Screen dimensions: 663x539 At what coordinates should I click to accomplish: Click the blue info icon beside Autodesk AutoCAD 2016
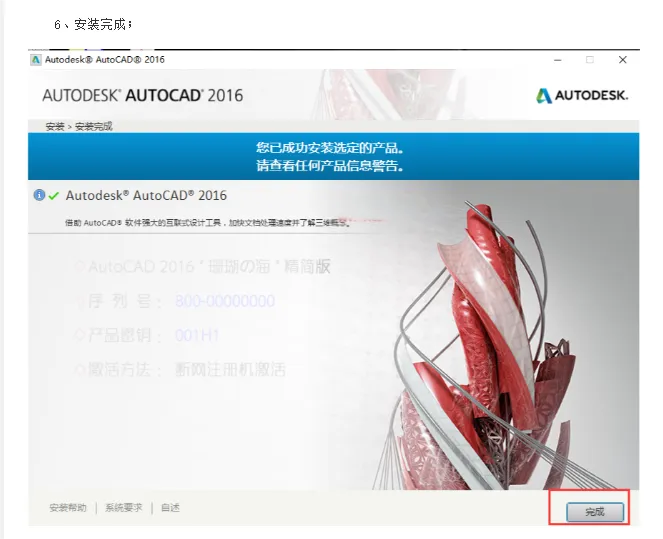tap(39, 195)
